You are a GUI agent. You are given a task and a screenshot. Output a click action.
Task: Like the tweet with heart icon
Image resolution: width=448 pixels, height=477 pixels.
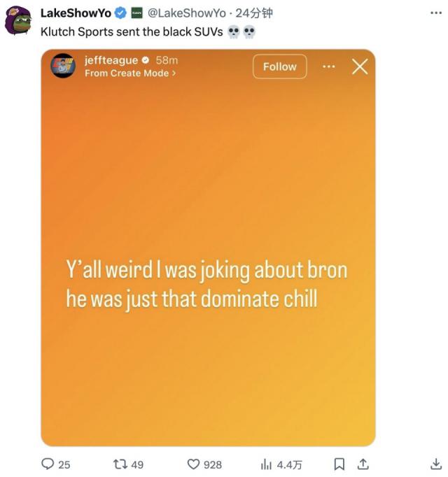194,464
